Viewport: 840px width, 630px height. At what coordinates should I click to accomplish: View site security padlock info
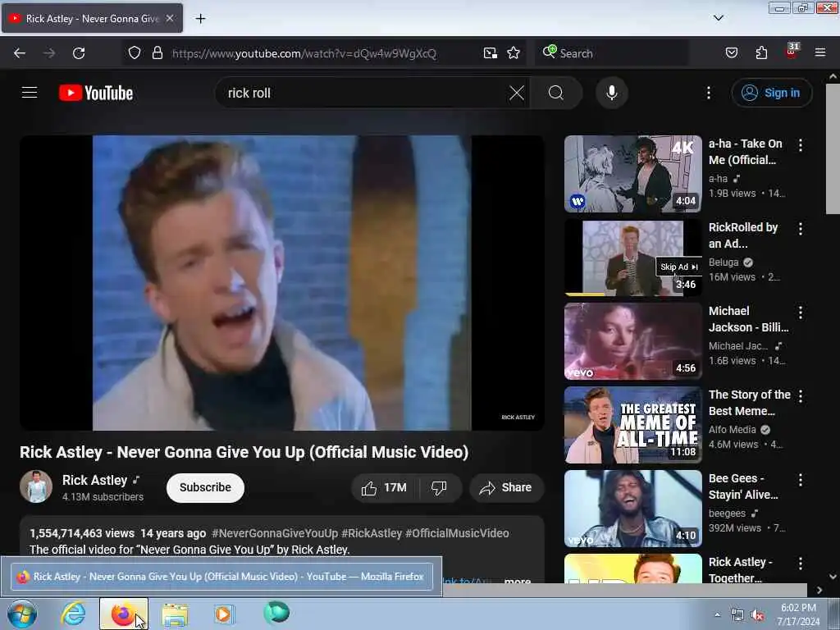(x=157, y=53)
